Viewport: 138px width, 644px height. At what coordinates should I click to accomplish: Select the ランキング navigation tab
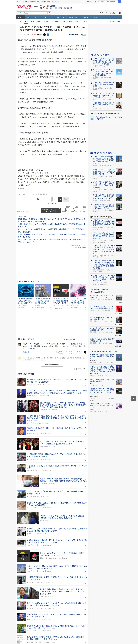[86, 17]
